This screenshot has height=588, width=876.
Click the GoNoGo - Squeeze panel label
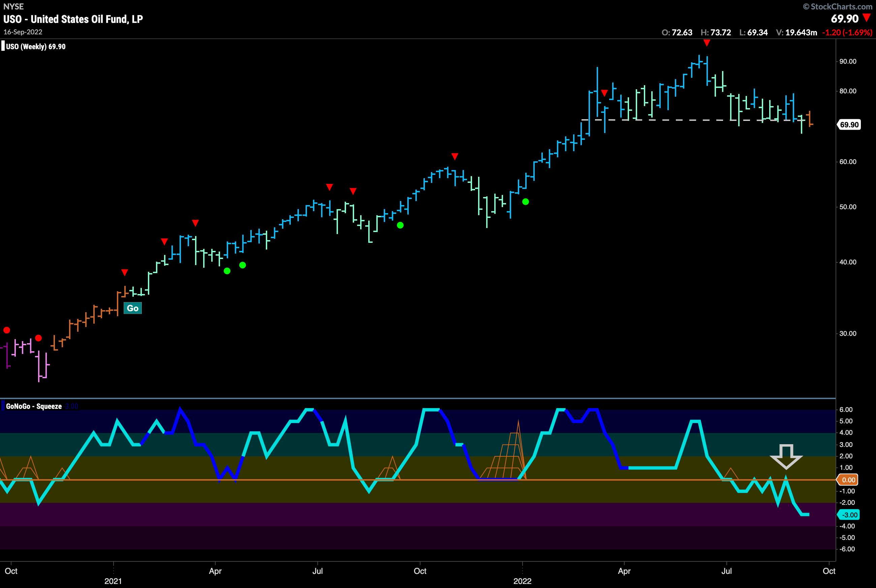tap(34, 406)
